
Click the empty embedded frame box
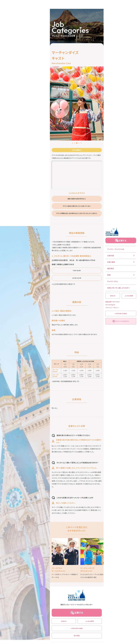[x=77, y=175]
